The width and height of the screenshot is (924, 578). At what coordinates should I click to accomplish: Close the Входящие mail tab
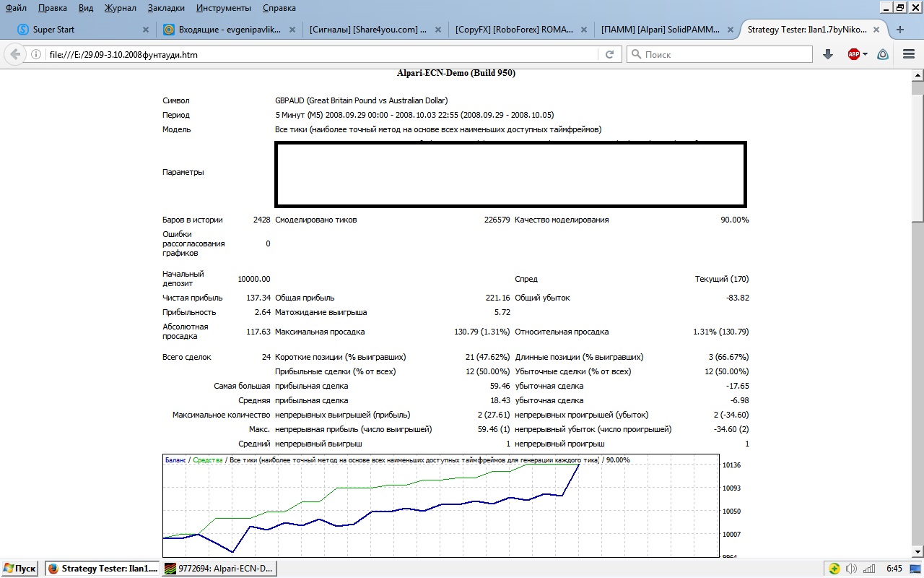coord(292,30)
